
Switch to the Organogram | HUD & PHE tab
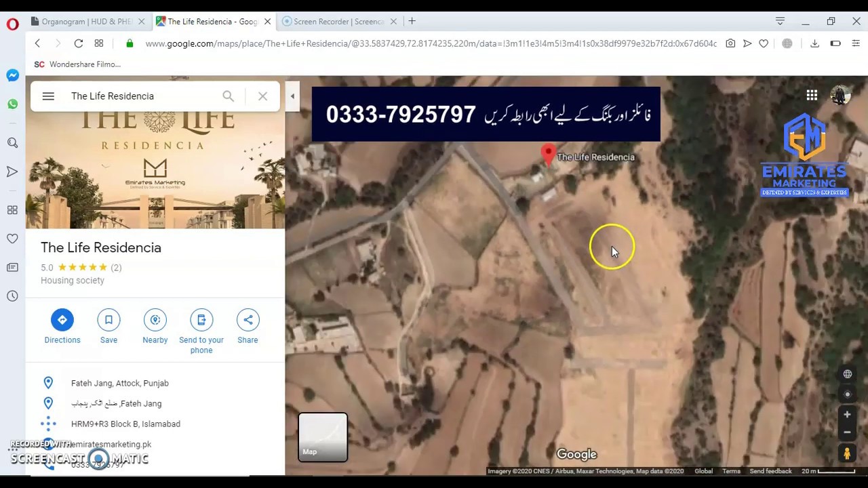click(x=87, y=22)
